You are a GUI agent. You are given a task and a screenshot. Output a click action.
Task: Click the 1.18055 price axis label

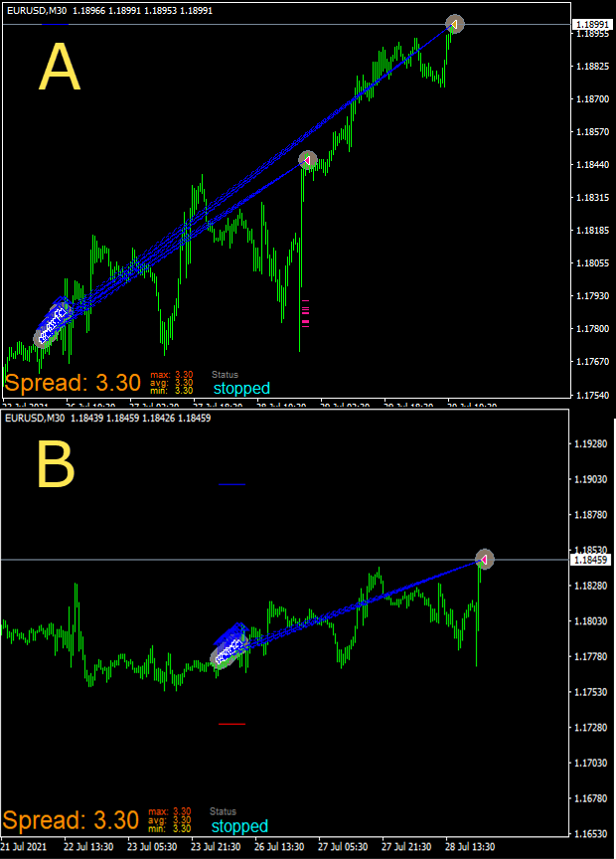(x=592, y=262)
